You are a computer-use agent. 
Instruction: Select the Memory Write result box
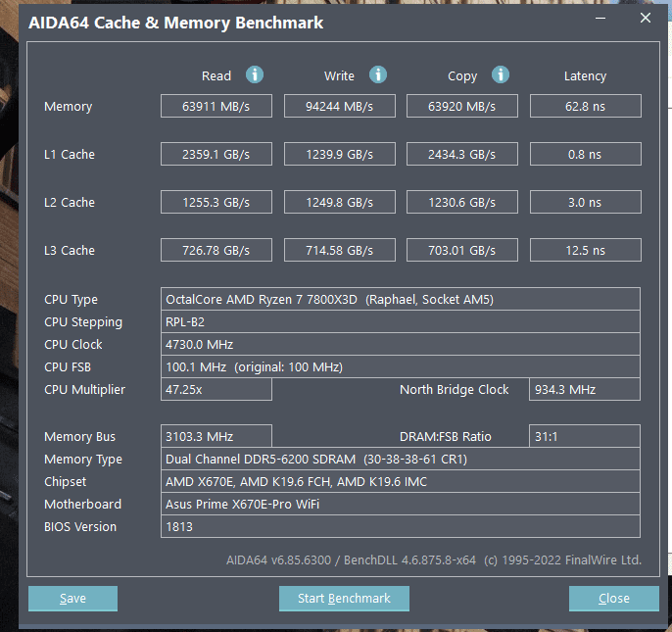coord(339,106)
